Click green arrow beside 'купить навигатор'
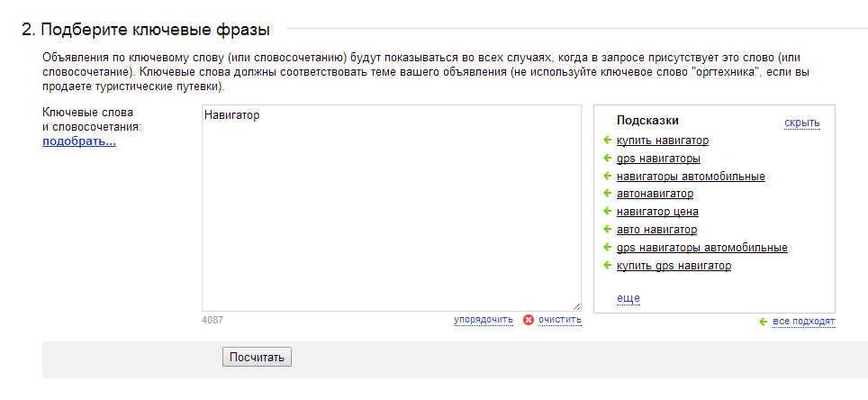The image size is (868, 400). click(x=607, y=141)
